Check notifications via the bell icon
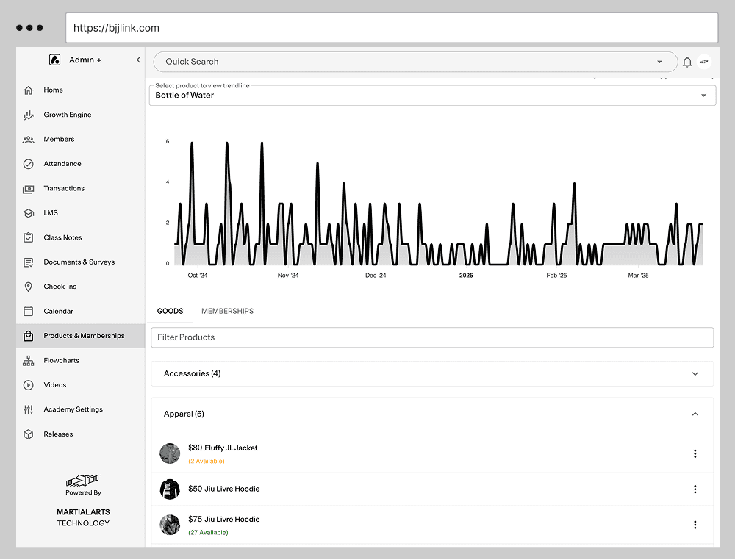735x560 pixels. point(687,62)
